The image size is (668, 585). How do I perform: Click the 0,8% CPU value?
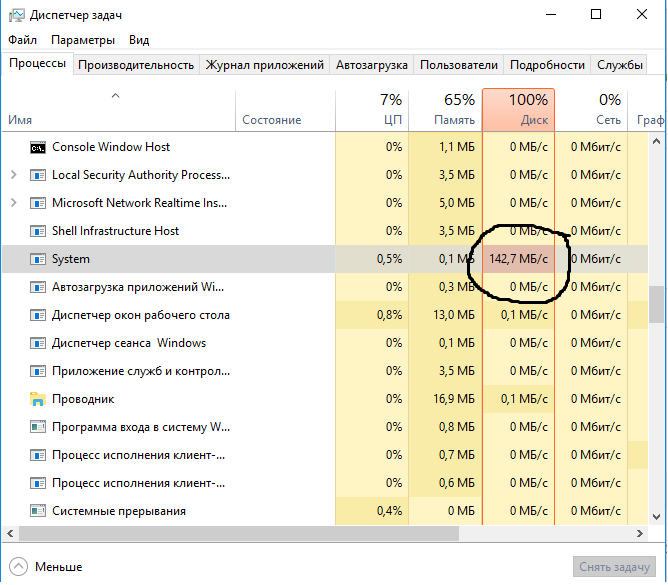pos(389,315)
